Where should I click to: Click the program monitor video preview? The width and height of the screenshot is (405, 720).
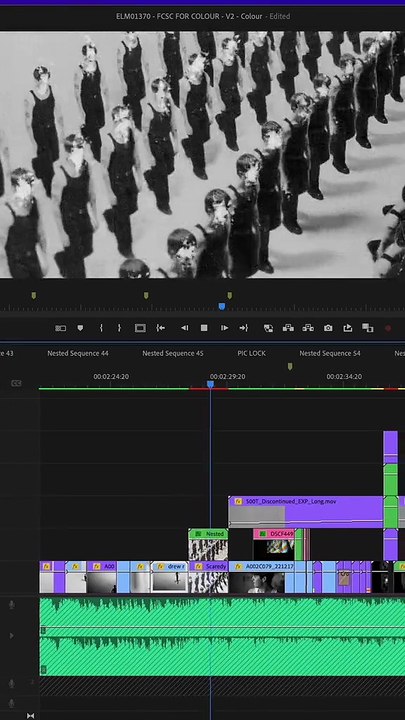coord(202,154)
